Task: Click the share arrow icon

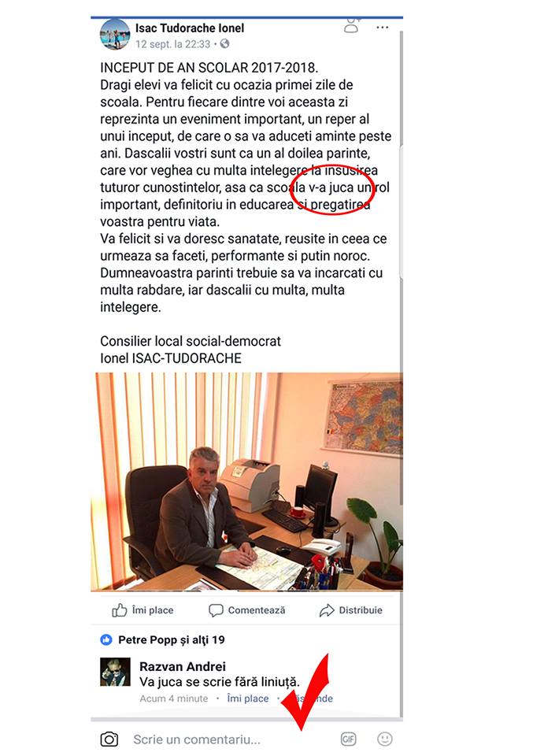Action: [x=326, y=610]
